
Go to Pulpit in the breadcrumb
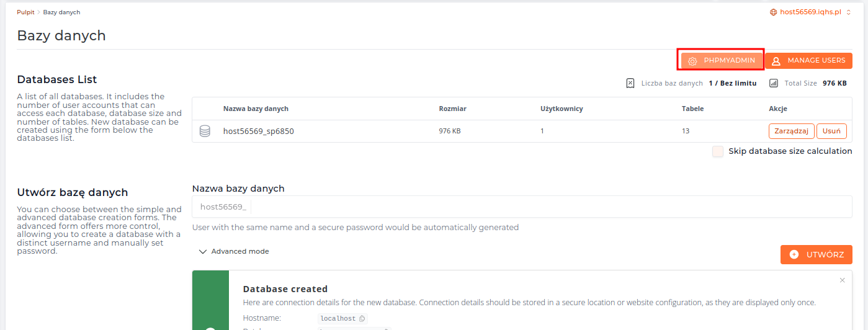coord(25,12)
